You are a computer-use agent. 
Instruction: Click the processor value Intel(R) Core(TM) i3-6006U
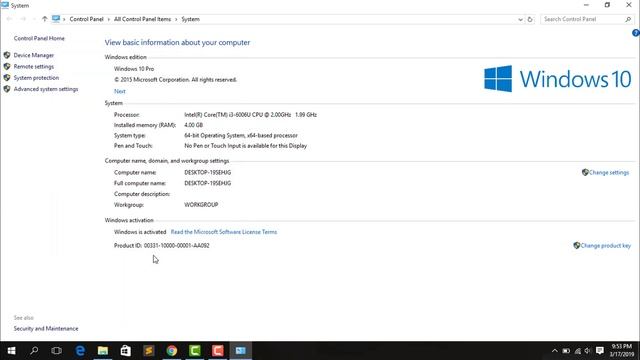250,115
